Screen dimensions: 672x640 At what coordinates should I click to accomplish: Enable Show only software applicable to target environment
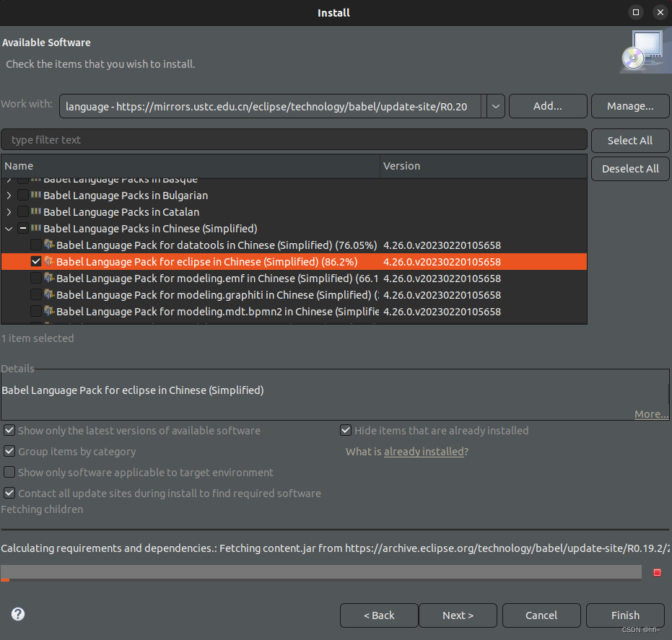[x=9, y=472]
